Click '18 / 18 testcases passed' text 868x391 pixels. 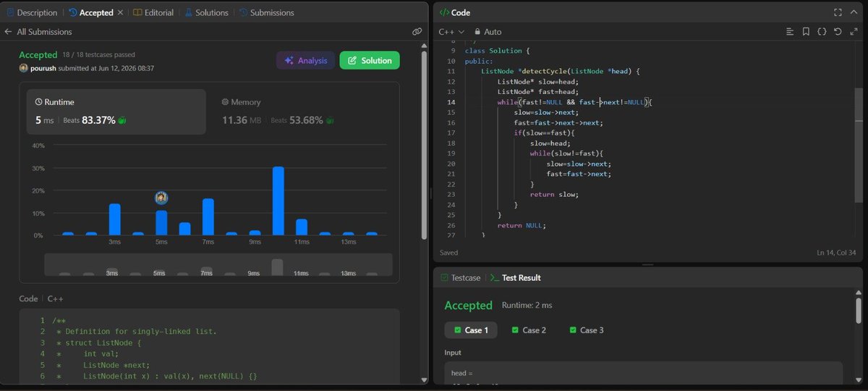pyautogui.click(x=99, y=55)
